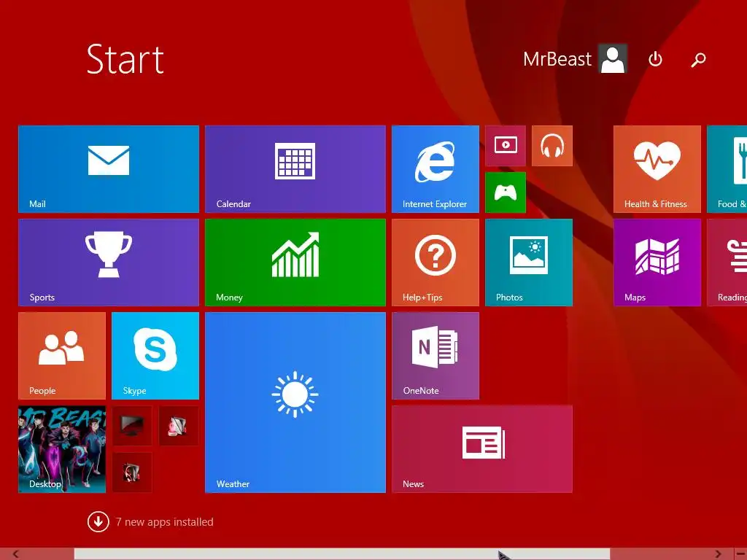Open the small tile below monitor tile
This screenshot has width=747, height=560.
[x=132, y=472]
